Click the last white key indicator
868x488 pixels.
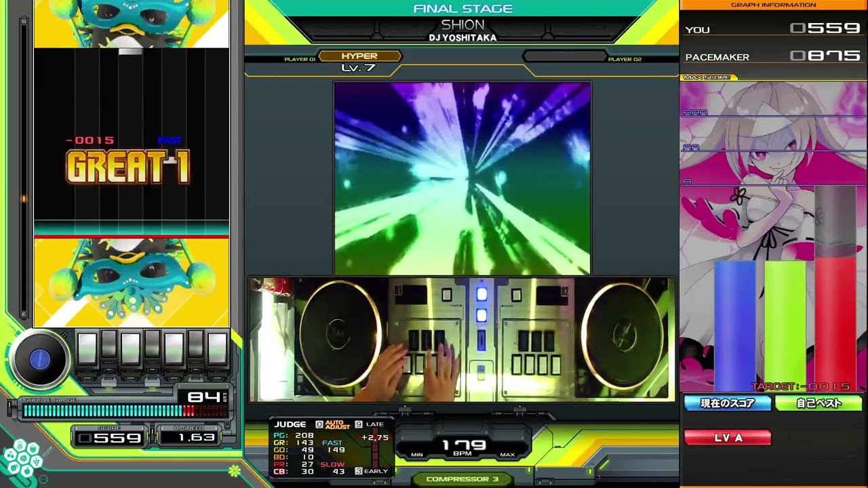(217, 350)
